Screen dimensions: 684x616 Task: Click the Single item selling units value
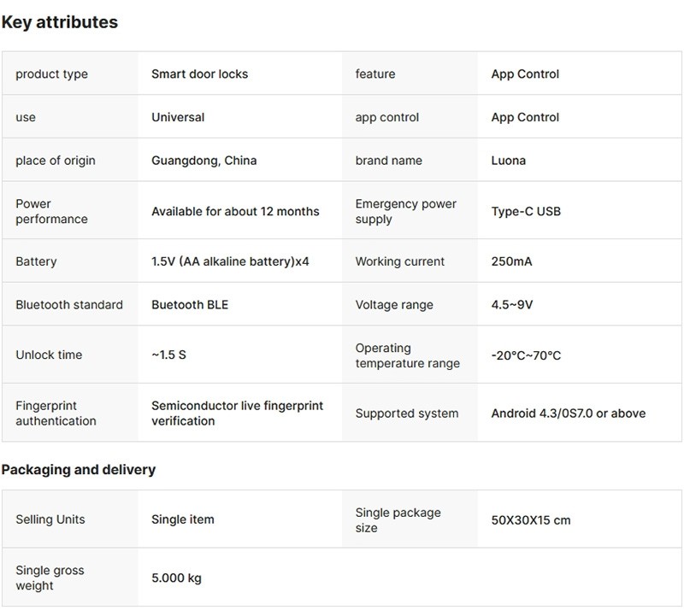tap(183, 519)
